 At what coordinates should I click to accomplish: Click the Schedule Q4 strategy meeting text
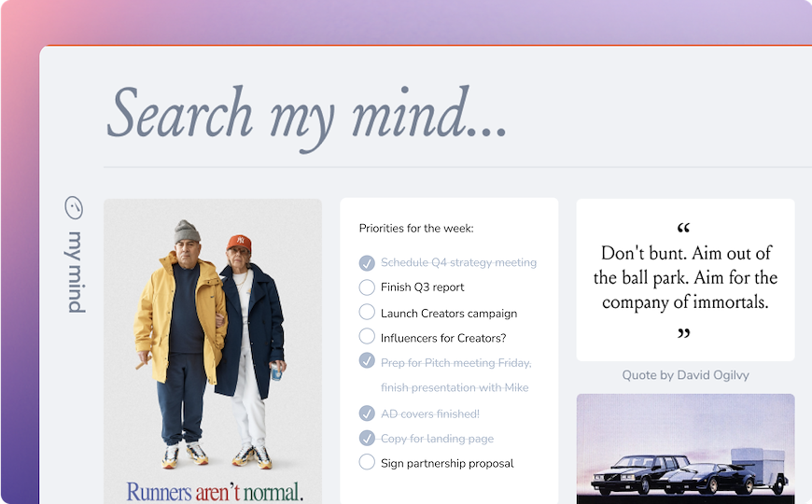[458, 262]
